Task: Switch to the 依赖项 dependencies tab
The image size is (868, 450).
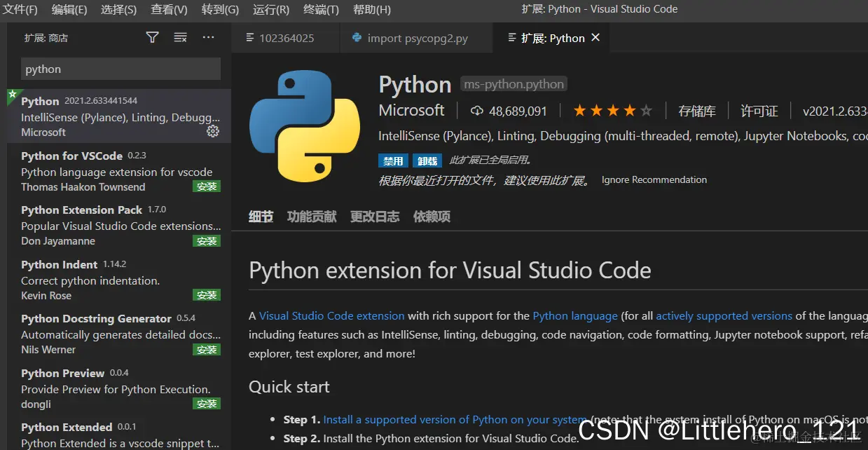Action: [x=432, y=217]
